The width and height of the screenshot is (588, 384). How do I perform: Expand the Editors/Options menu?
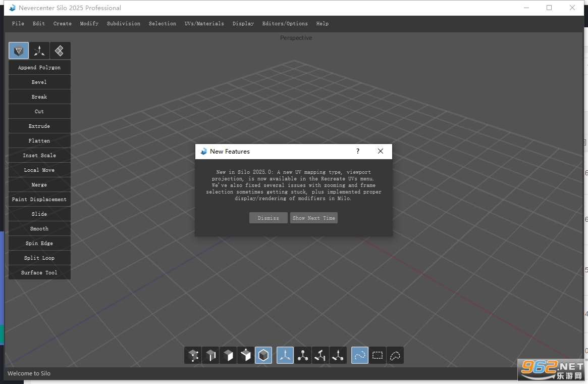(x=285, y=24)
